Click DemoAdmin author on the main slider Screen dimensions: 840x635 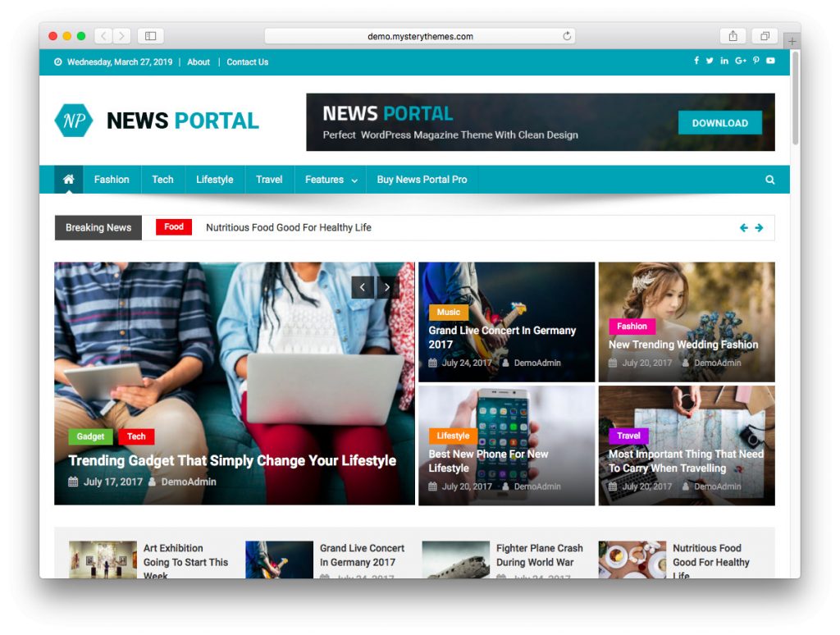(189, 482)
